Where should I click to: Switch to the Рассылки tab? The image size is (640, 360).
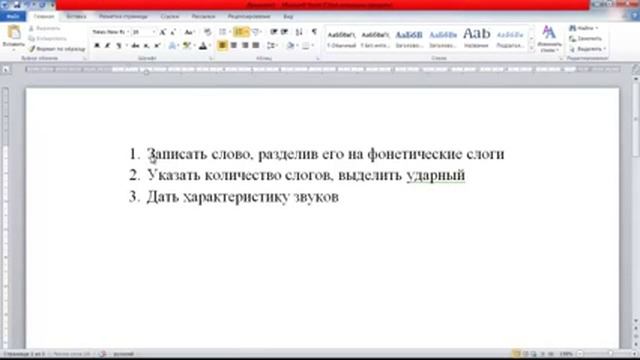(x=203, y=16)
